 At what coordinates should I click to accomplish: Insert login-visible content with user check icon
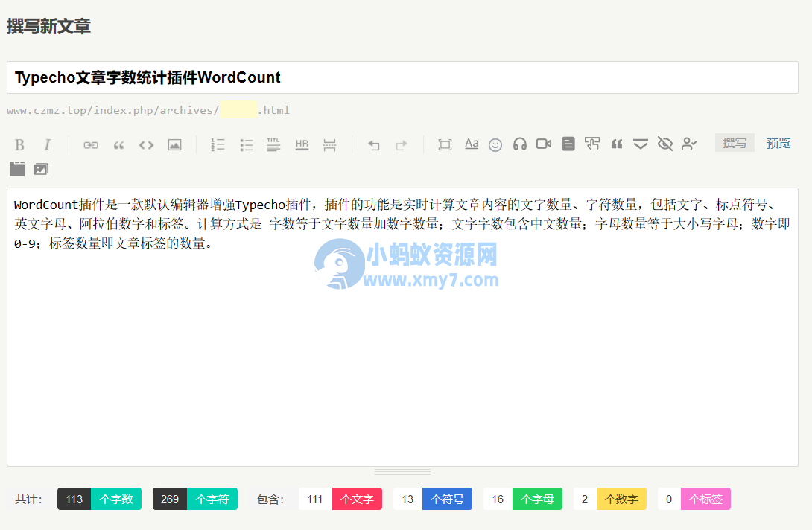click(x=689, y=144)
